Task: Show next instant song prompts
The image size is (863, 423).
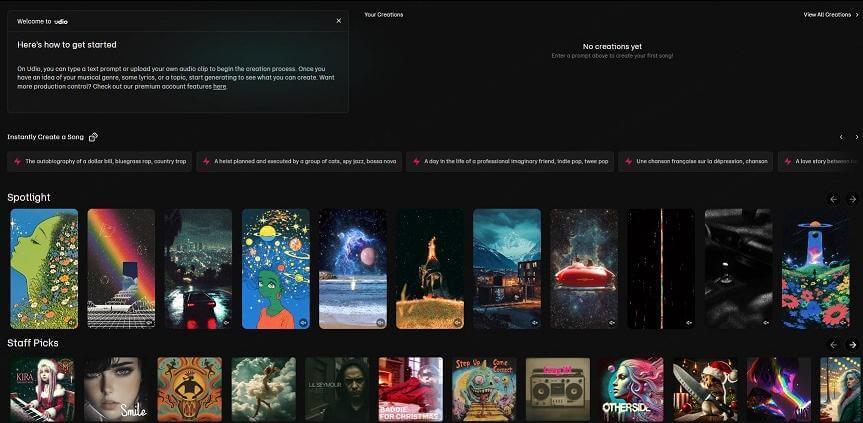Action: 856,137
